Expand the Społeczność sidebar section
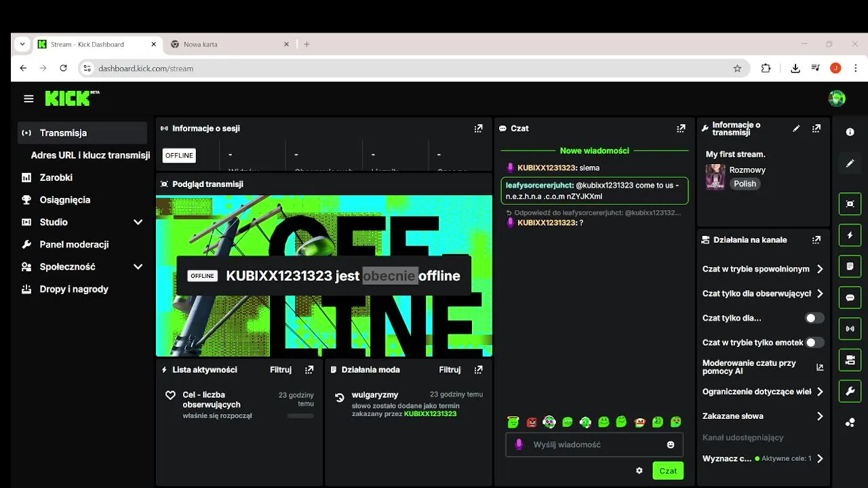Image resolution: width=868 pixels, height=488 pixels. click(x=138, y=267)
